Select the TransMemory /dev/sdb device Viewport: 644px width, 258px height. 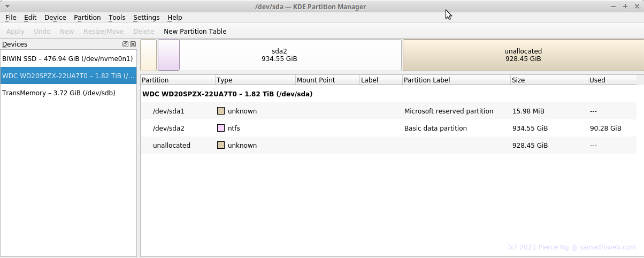pos(68,93)
